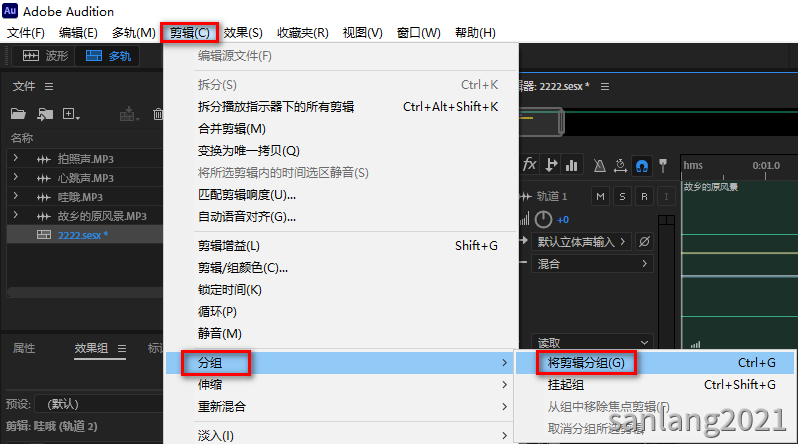Click the EQ bars icon

pos(572,165)
